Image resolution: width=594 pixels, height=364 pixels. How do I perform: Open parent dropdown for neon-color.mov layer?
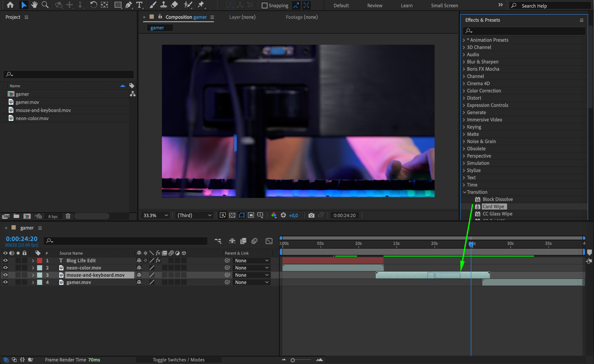tap(251, 268)
